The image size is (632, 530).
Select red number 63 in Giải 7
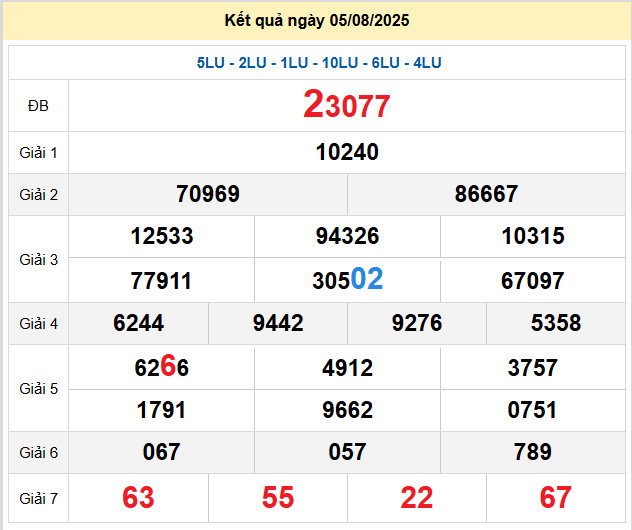138,497
